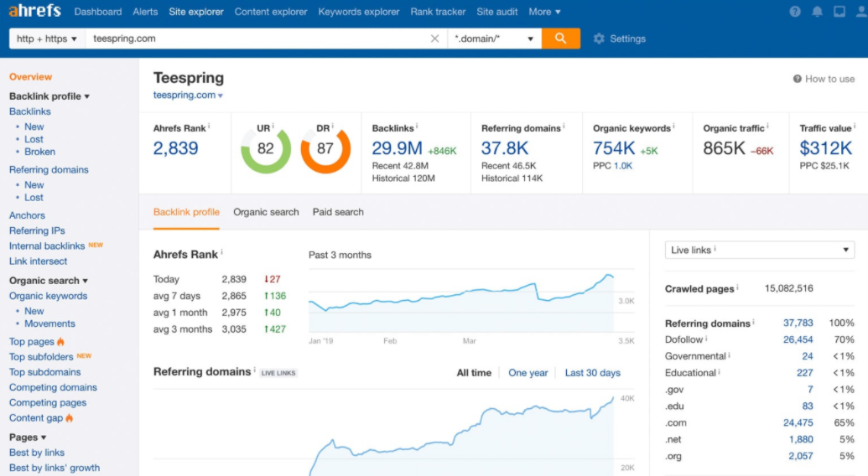Click the 754K organic keywords value
This screenshot has width=868, height=476.
tap(614, 148)
